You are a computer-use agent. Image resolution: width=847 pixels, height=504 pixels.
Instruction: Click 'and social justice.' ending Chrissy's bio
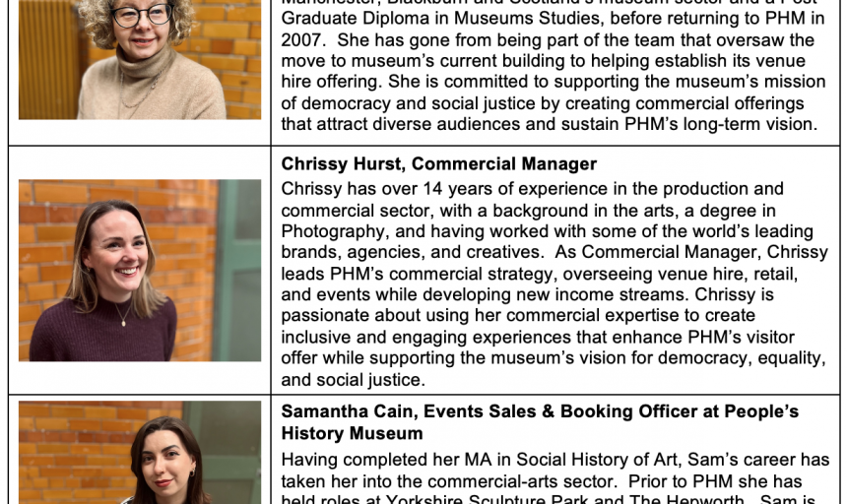(x=354, y=380)
